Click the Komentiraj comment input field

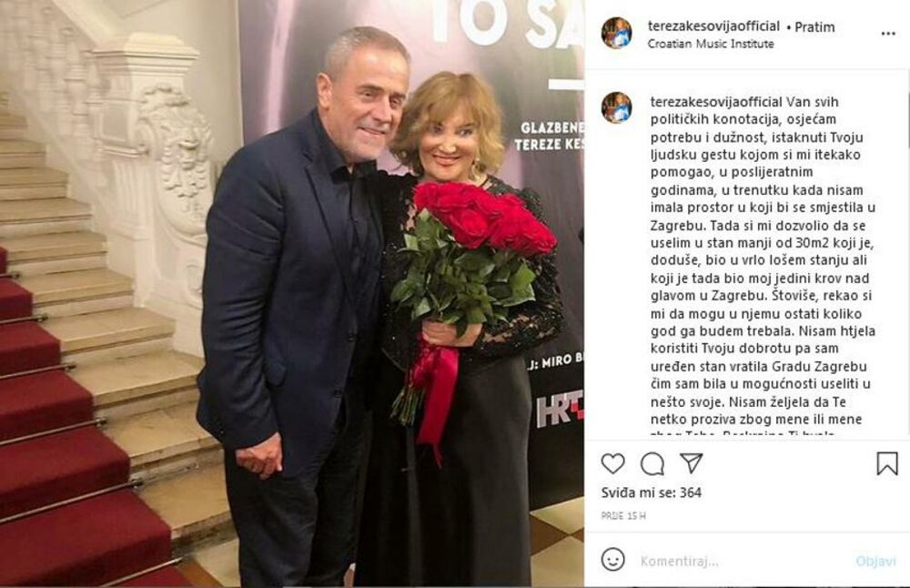click(743, 562)
